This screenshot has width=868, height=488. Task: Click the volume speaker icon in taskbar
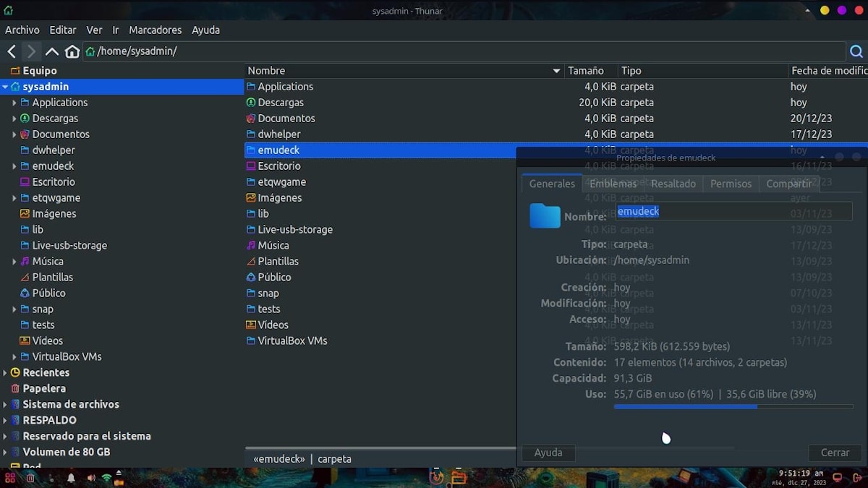click(91, 478)
